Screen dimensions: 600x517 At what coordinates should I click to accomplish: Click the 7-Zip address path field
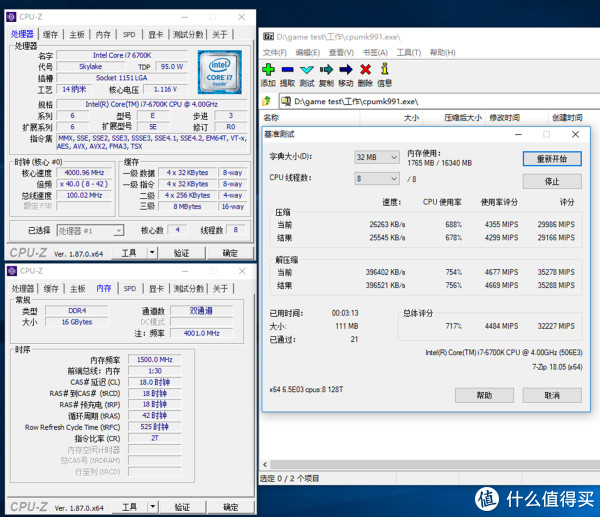pyautogui.click(x=439, y=101)
